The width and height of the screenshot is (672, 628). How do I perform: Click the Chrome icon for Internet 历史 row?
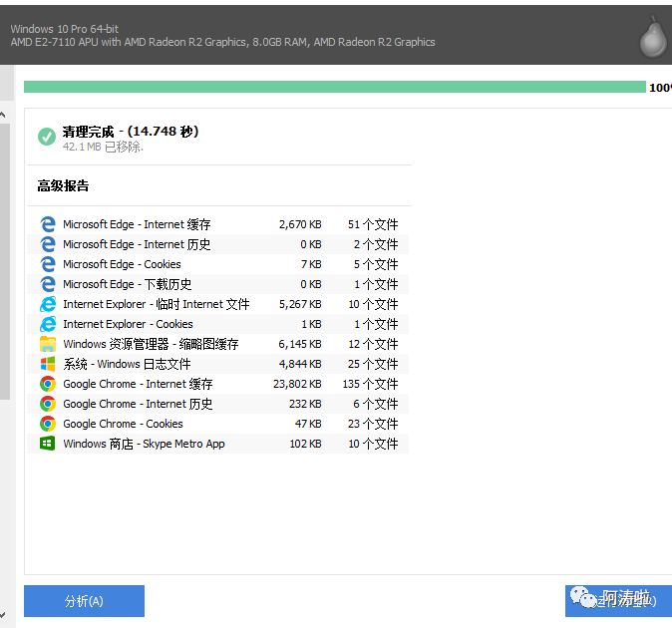click(x=48, y=404)
